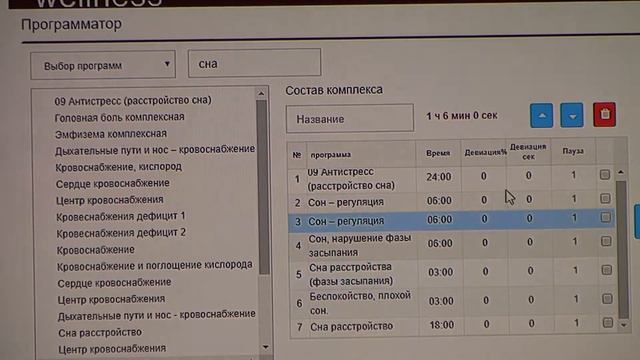The image size is (640, 360).
Task: Delete selected program with red trash button
Action: tap(604, 115)
